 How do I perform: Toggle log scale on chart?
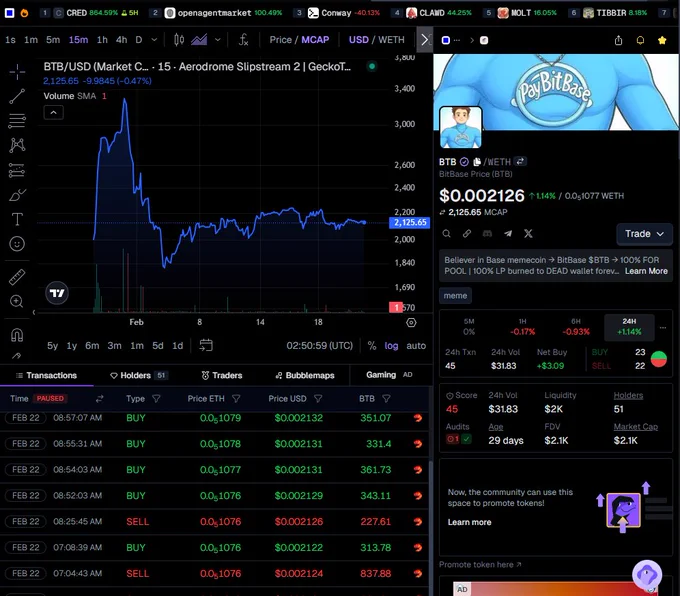coord(391,346)
